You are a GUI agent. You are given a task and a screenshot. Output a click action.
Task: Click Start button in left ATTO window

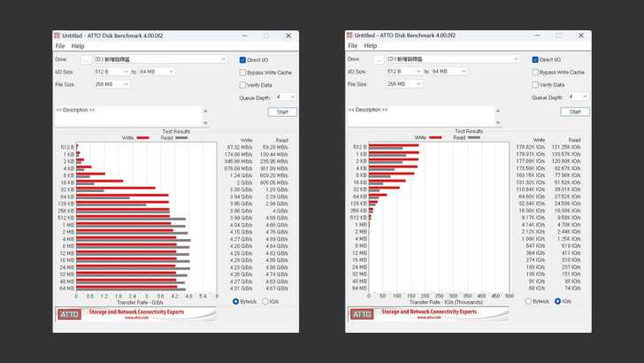(282, 112)
